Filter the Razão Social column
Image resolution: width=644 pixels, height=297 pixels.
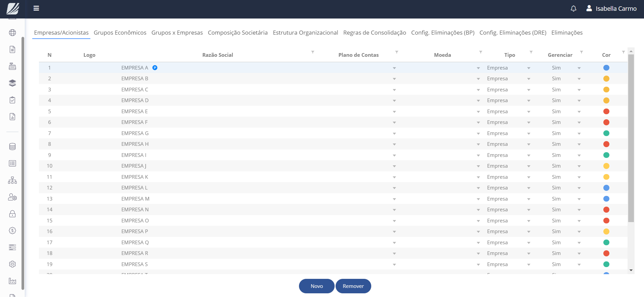pos(313,52)
